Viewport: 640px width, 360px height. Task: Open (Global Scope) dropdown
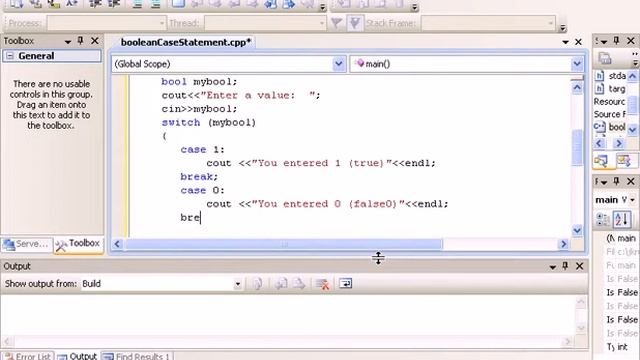click(x=338, y=64)
